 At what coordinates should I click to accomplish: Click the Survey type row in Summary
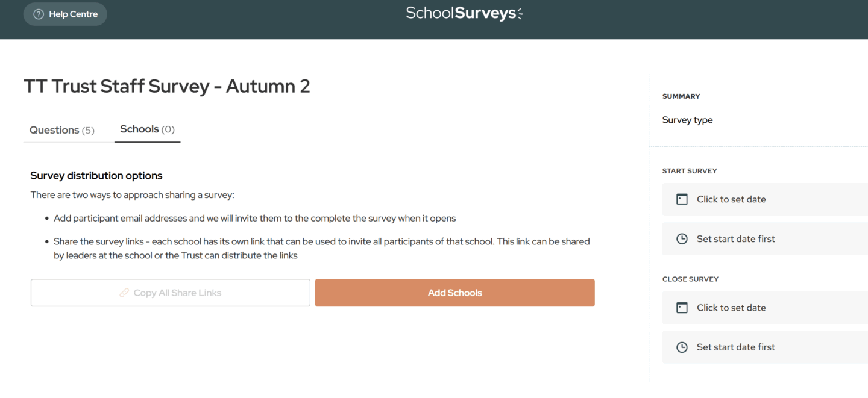(687, 120)
